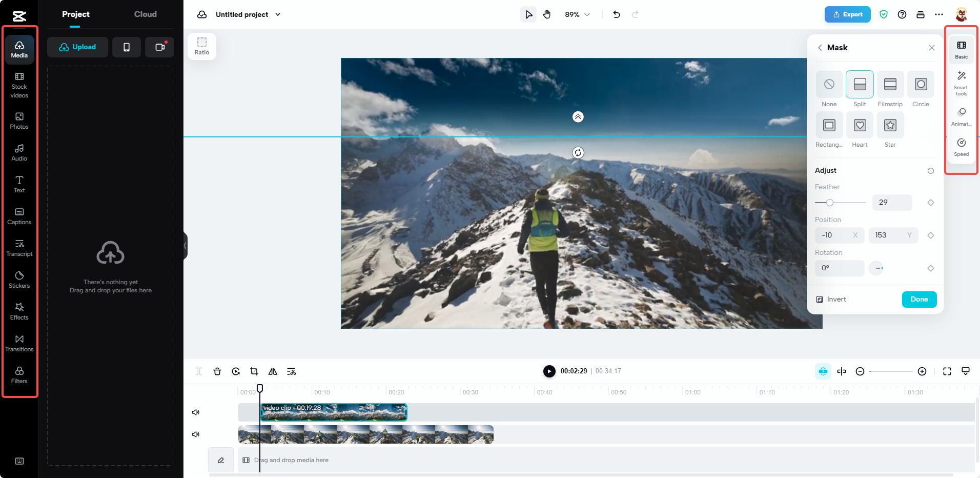Viewport: 980px width, 478px height.
Task: Select the hand pan tool
Action: tap(547, 14)
